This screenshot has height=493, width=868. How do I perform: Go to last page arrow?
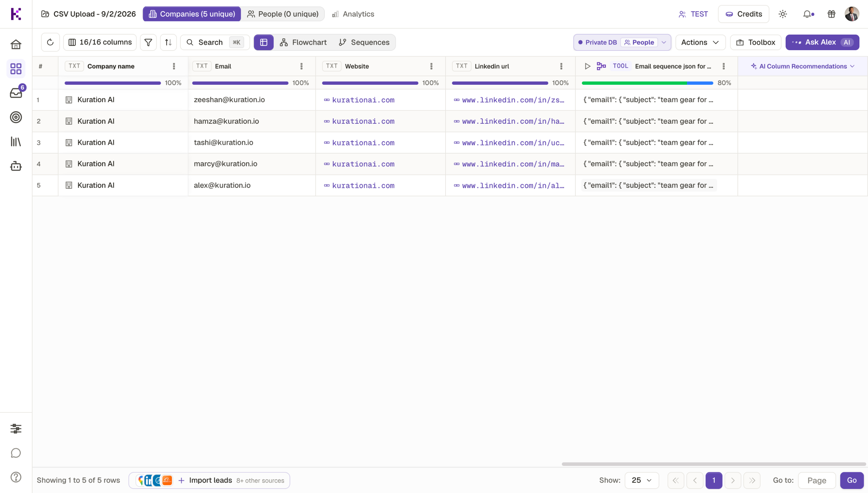point(752,480)
